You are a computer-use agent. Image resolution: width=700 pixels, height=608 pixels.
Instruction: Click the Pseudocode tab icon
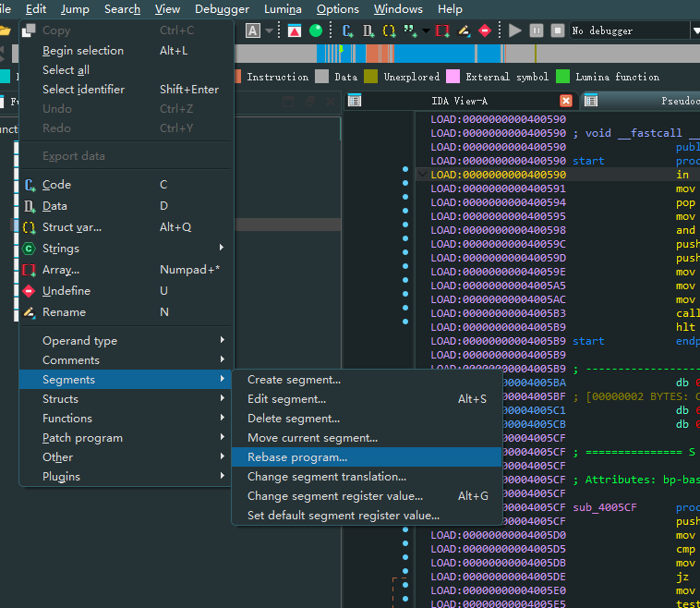click(x=591, y=101)
